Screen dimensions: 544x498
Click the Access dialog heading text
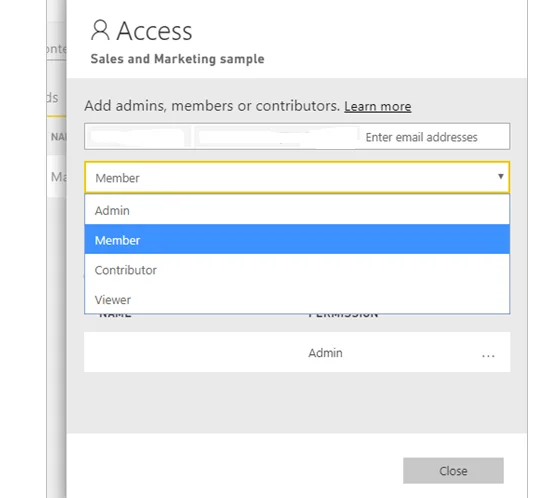pyautogui.click(x=154, y=31)
